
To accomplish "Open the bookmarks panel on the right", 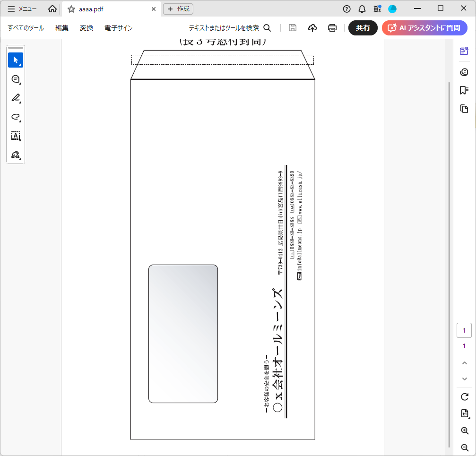I will (464, 90).
